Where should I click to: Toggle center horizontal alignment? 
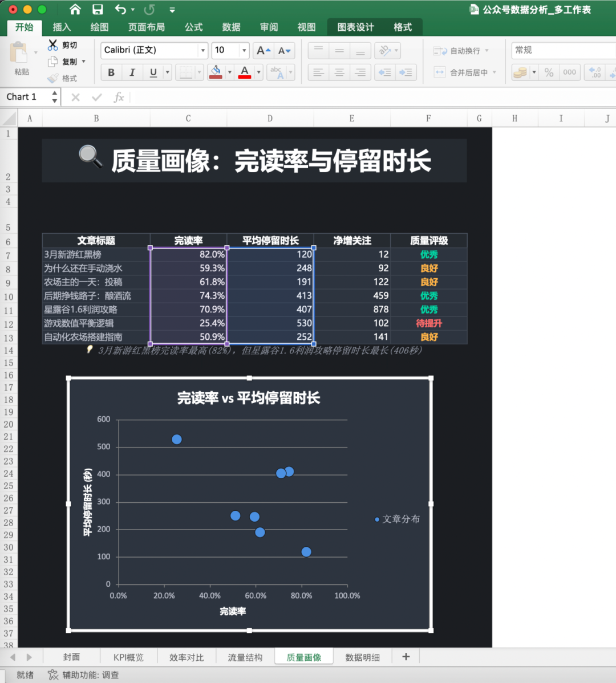coord(339,72)
